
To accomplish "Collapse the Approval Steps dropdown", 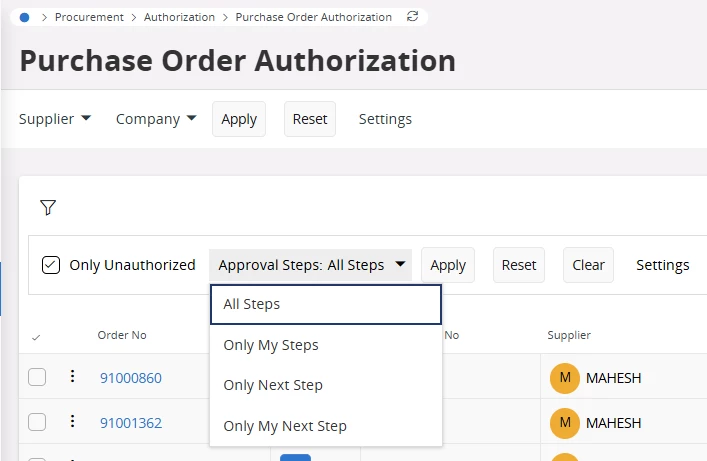I will coord(310,265).
